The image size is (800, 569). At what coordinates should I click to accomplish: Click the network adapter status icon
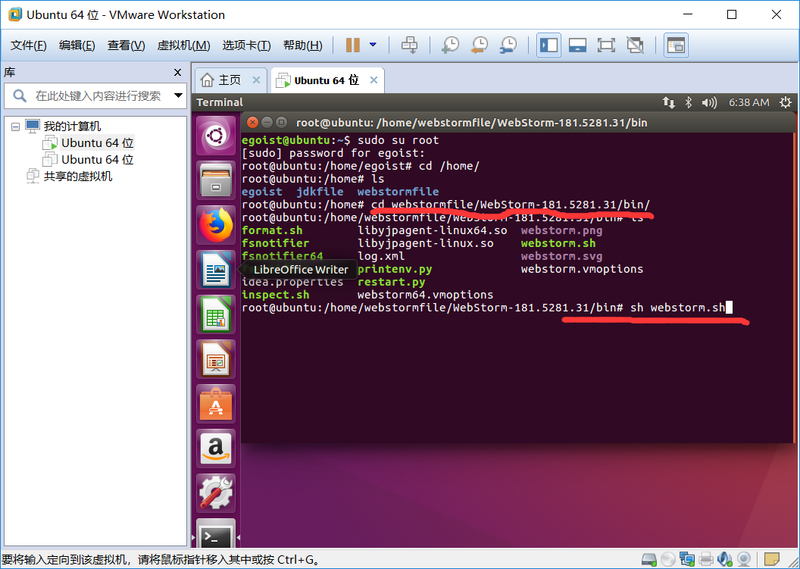tap(687, 559)
